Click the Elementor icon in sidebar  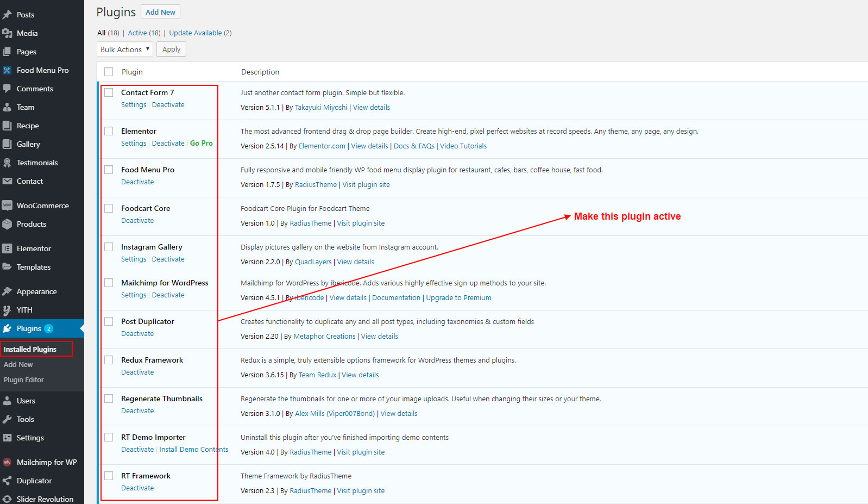(x=7, y=248)
